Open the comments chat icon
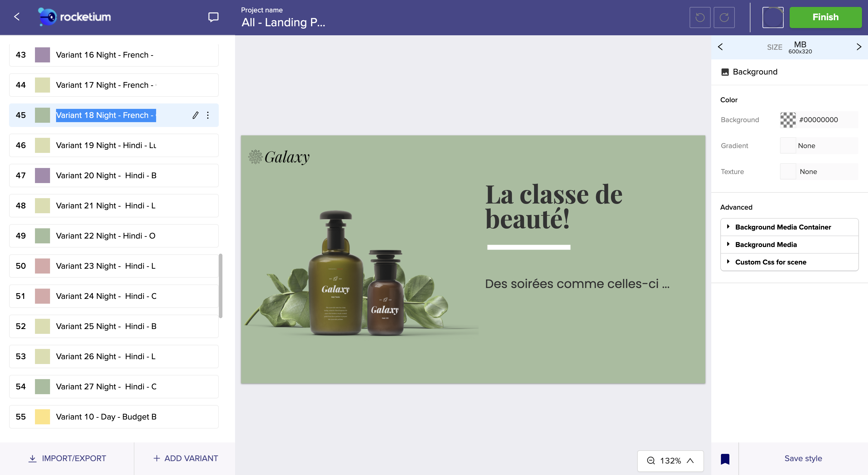The height and width of the screenshot is (475, 868). (x=213, y=17)
